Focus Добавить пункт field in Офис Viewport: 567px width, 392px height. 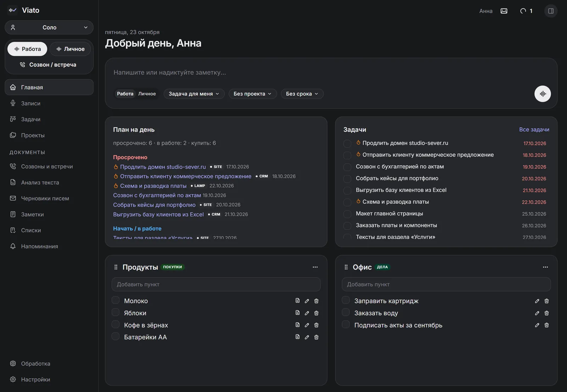[x=446, y=284]
